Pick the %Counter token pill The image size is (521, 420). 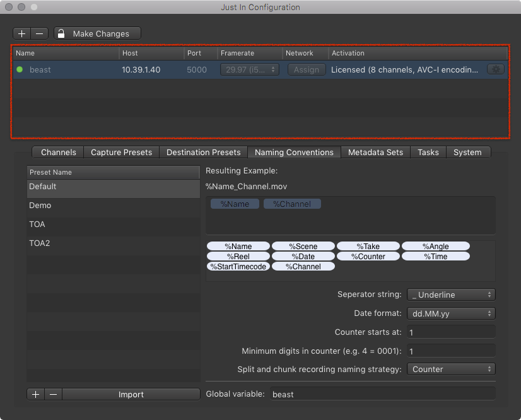(x=368, y=256)
